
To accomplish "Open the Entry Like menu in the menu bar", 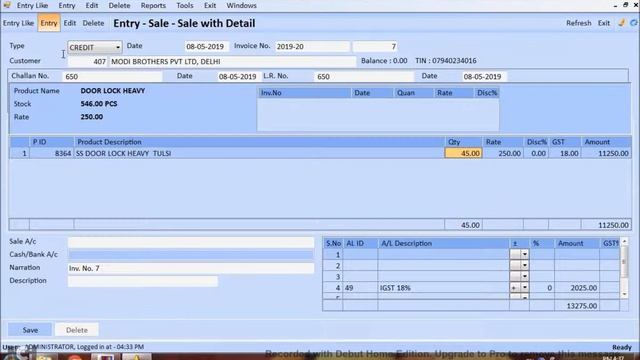I will 32,6.
